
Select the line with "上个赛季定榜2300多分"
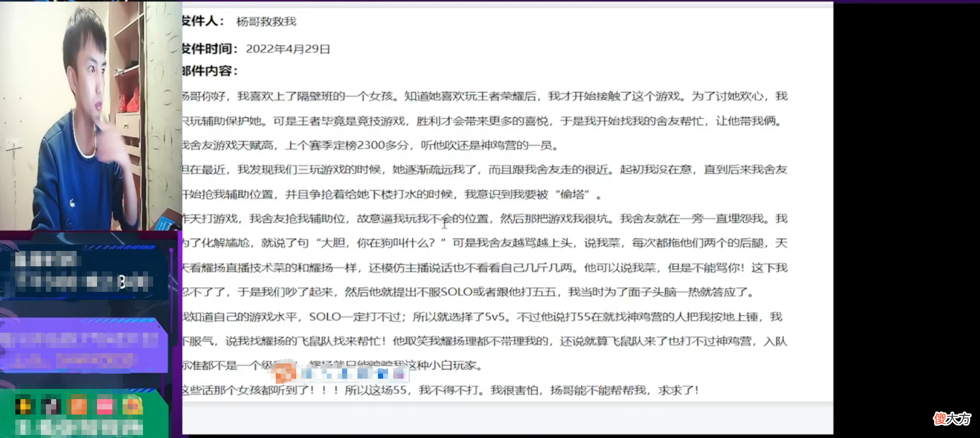point(371,146)
